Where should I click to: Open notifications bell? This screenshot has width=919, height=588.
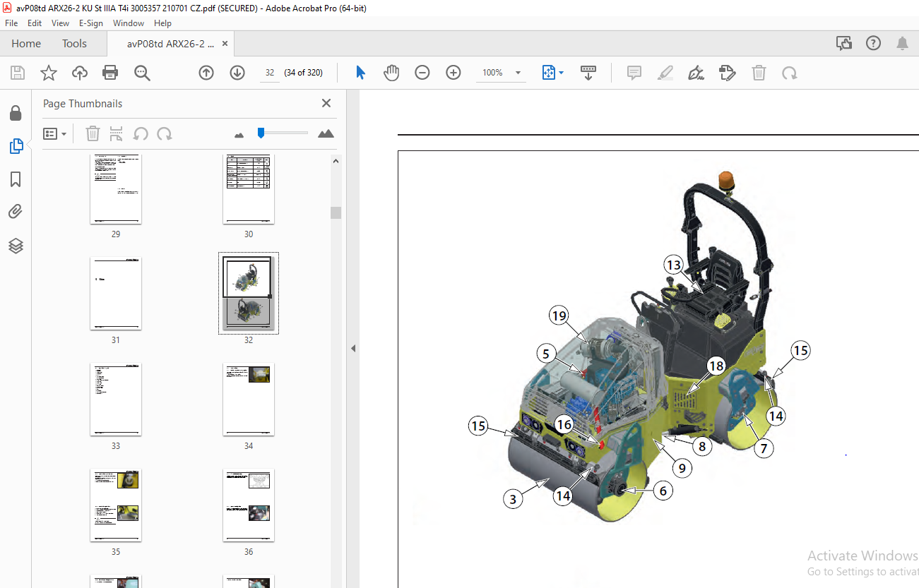coord(902,44)
